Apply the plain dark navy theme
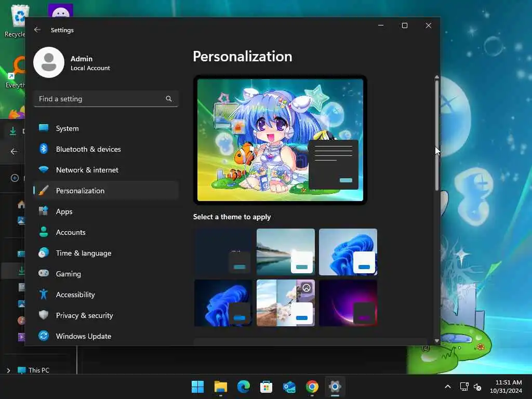The height and width of the screenshot is (399, 532). point(223,252)
